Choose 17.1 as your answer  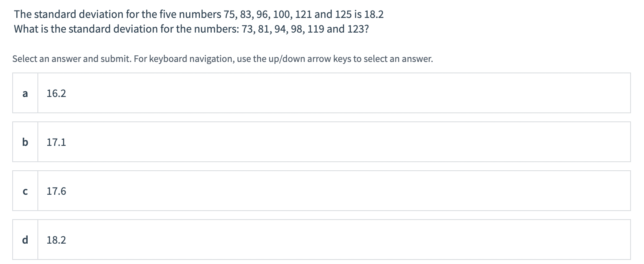pyautogui.click(x=56, y=142)
